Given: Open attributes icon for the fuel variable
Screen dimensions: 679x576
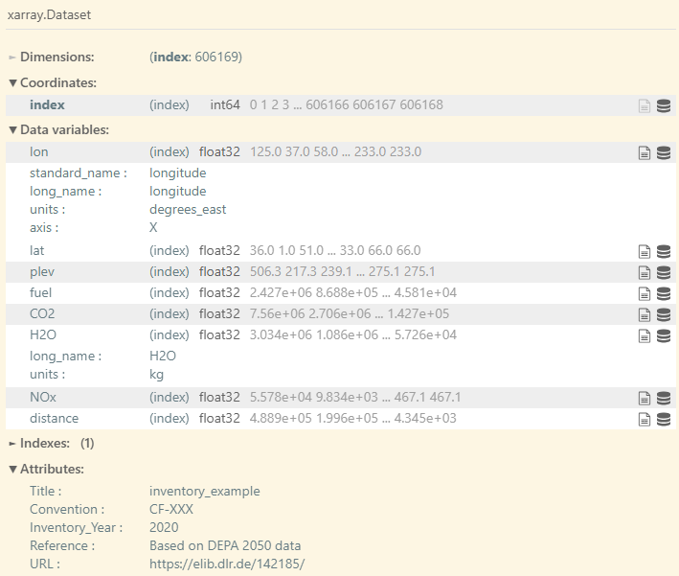Looking at the screenshot, I should coord(645,294).
